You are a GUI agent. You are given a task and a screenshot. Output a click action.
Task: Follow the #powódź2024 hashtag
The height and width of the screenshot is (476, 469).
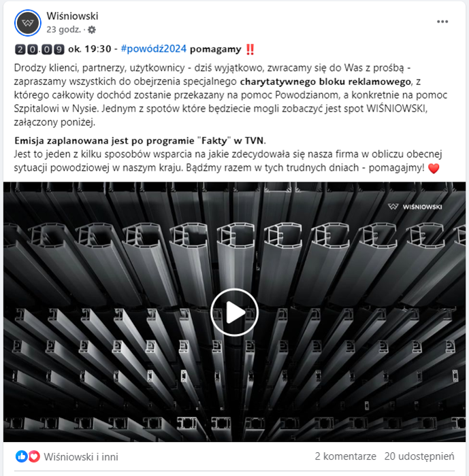click(x=153, y=49)
